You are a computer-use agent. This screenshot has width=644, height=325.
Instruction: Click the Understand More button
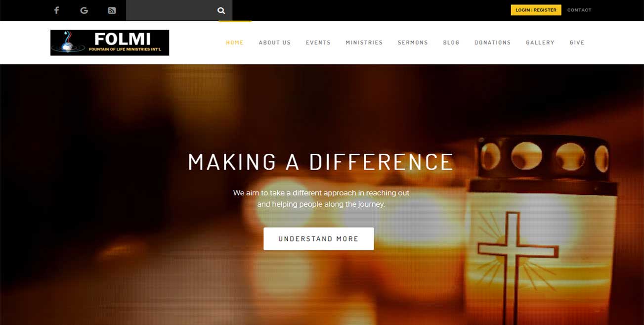[319, 239]
